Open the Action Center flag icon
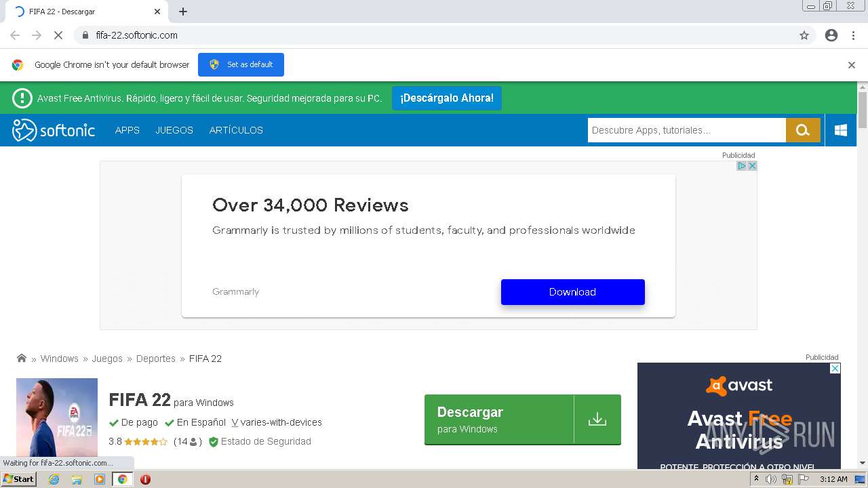 (x=804, y=479)
